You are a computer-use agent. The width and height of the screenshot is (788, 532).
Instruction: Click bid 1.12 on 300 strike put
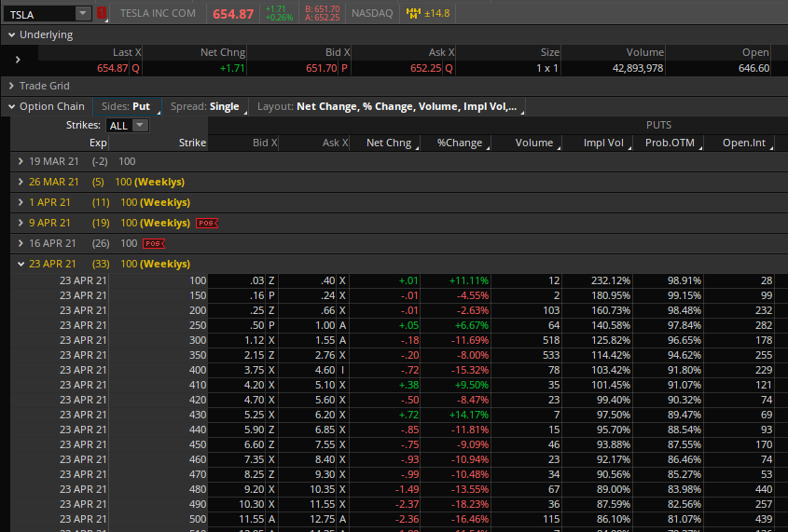pos(254,340)
